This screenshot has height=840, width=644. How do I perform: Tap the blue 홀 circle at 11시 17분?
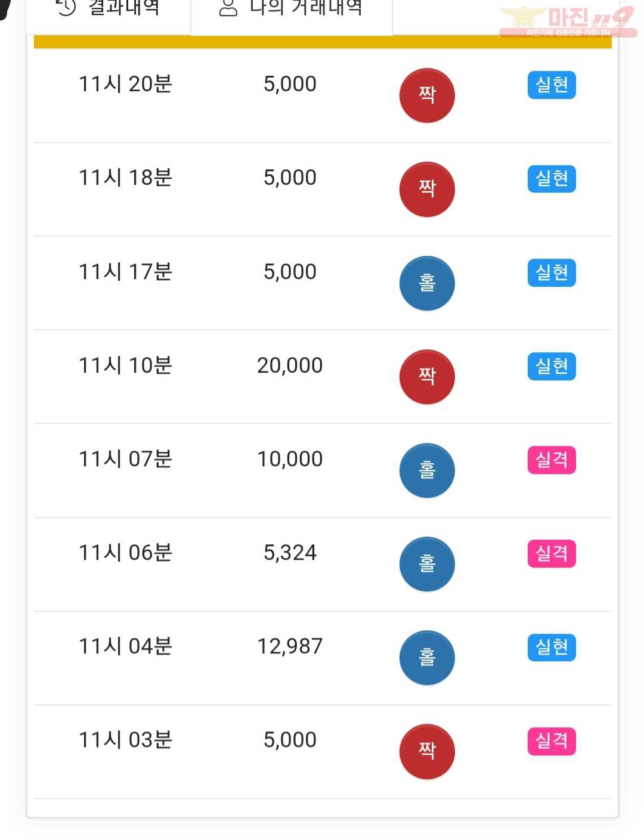tap(427, 283)
